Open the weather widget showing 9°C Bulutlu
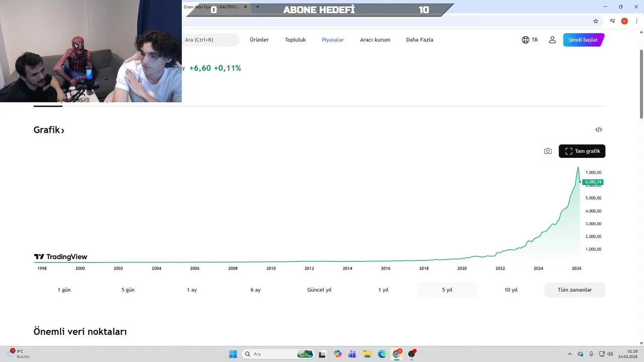The width and height of the screenshot is (644, 362). click(x=19, y=354)
